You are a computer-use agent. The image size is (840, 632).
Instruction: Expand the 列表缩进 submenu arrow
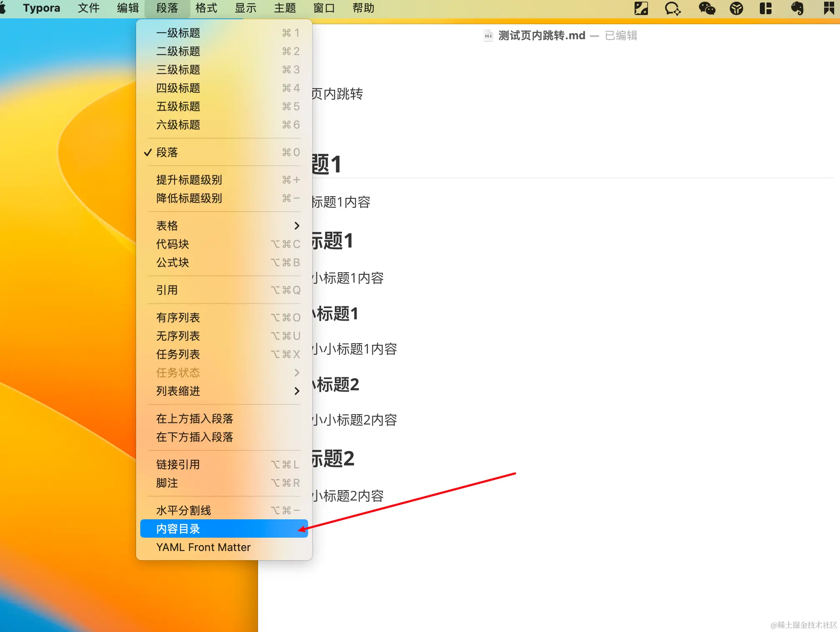[296, 391]
